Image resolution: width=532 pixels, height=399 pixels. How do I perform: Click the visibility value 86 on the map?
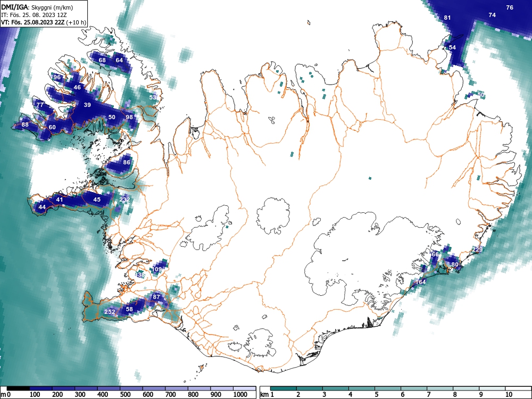pos(127,162)
